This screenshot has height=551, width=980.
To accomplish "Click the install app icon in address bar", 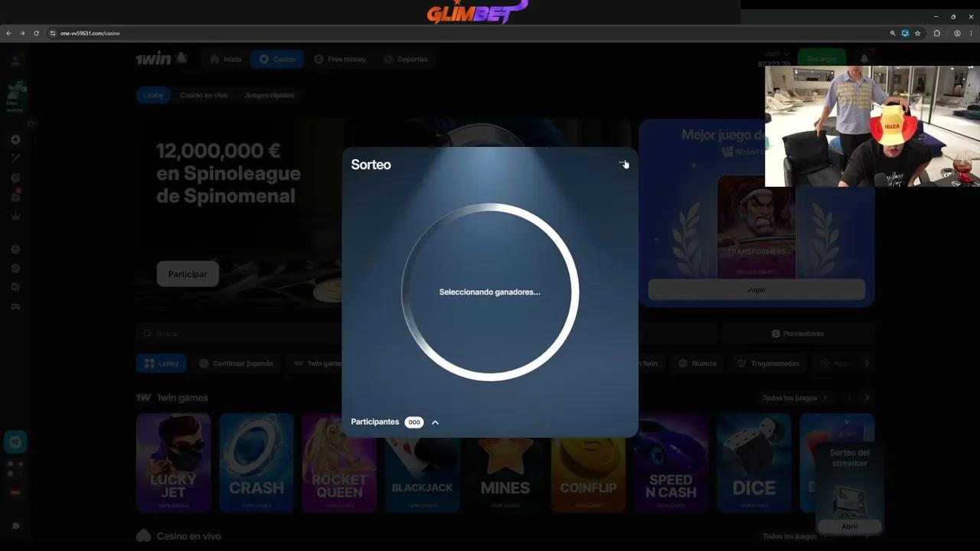I will click(x=905, y=34).
